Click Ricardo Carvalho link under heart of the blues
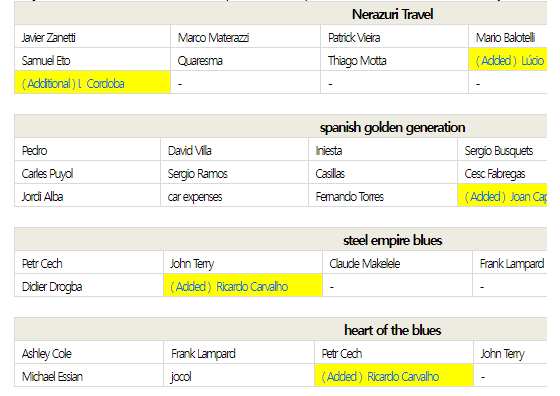Image resolution: width=560 pixels, height=396 pixels. click(x=380, y=377)
